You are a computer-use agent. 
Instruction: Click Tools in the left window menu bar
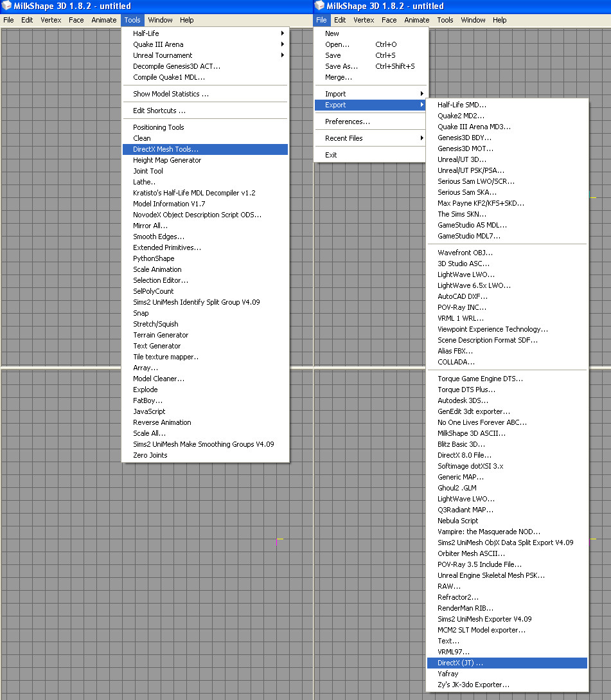pyautogui.click(x=132, y=20)
